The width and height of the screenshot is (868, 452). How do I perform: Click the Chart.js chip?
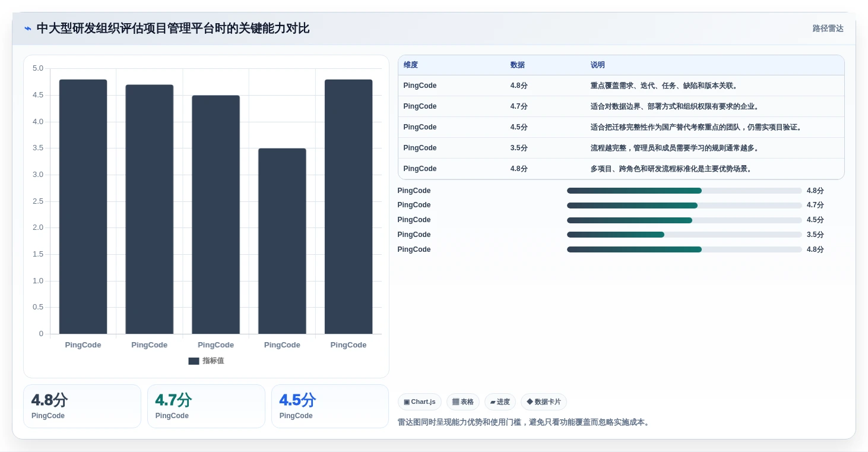[419, 402]
